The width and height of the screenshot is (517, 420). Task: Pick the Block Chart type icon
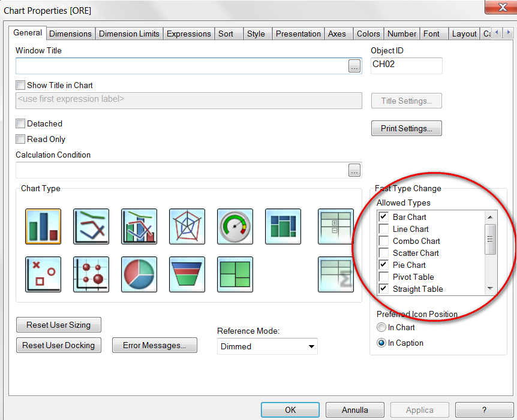235,274
